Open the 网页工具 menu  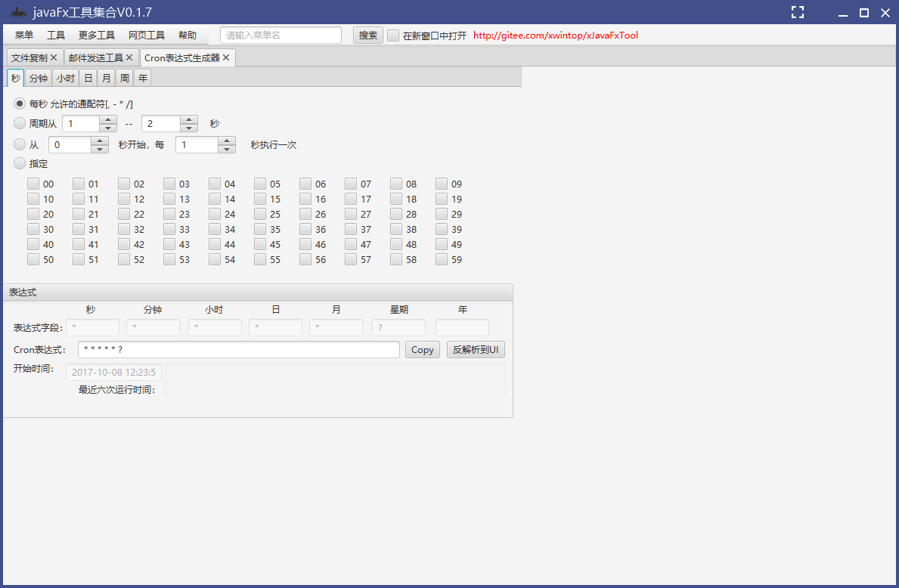click(146, 36)
